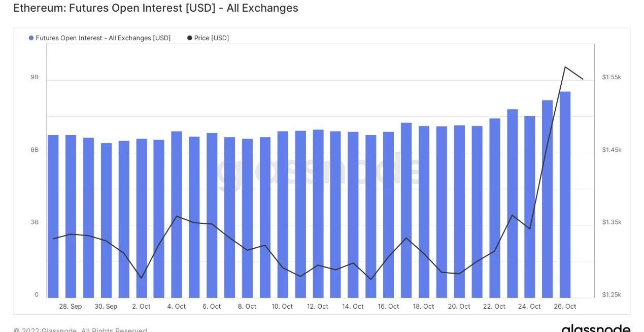Select the 22. Oct open interest bar
644x332 pixels.
pos(494,208)
